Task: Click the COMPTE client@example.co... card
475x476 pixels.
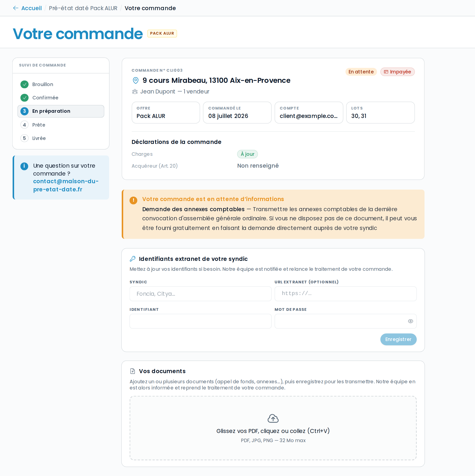Action: [x=309, y=113]
